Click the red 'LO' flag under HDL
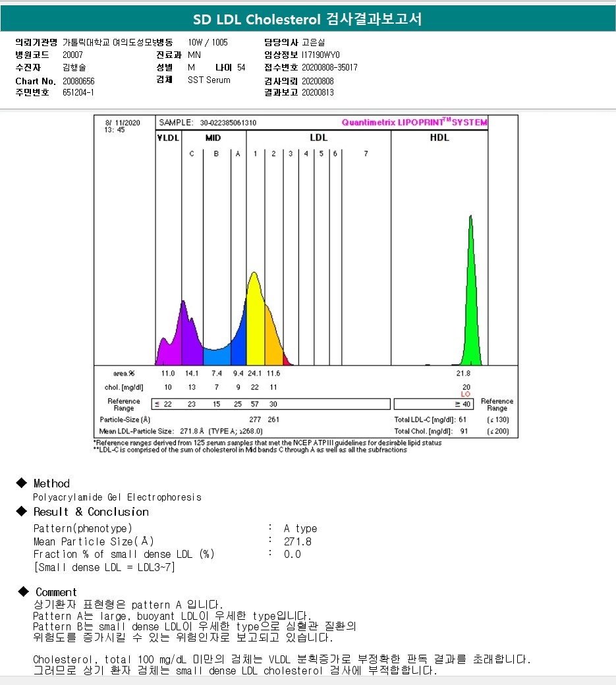This screenshot has width=616, height=685. pos(466,394)
